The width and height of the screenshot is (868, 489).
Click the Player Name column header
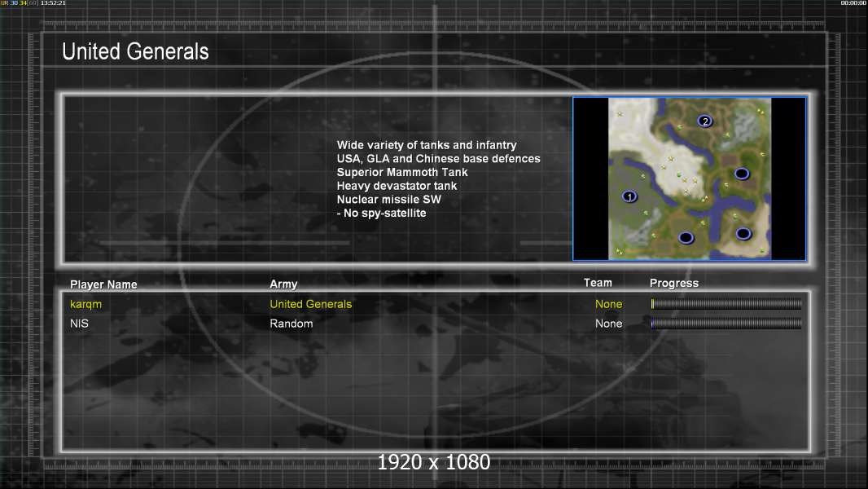(103, 284)
